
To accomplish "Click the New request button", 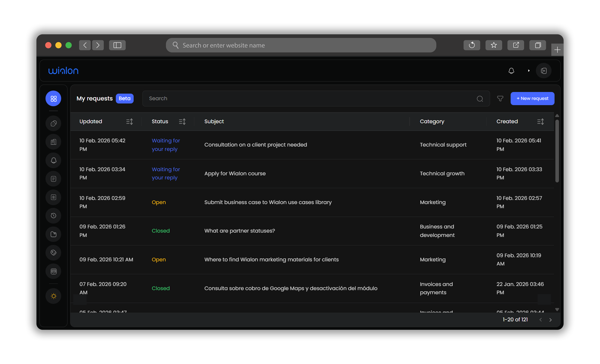I will point(532,98).
